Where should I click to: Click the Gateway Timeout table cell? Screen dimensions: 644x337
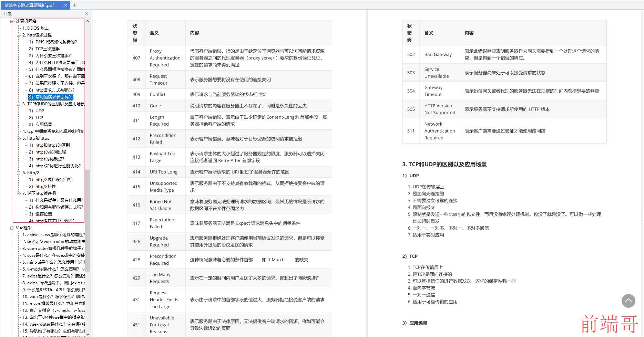(440, 91)
